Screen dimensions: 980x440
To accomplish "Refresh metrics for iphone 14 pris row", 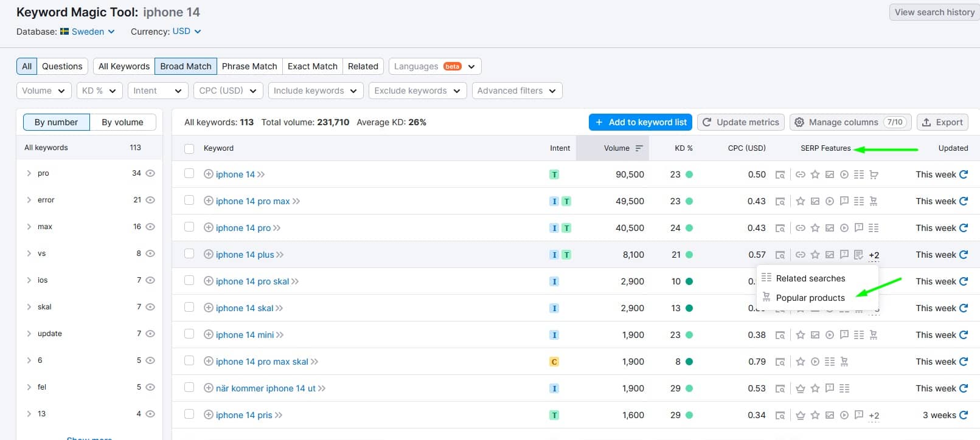I will 964,415.
